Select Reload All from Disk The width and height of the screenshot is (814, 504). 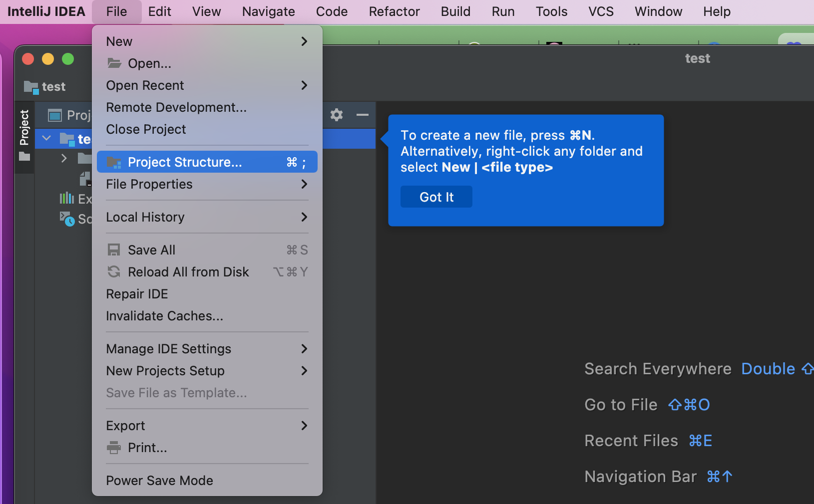point(207,272)
